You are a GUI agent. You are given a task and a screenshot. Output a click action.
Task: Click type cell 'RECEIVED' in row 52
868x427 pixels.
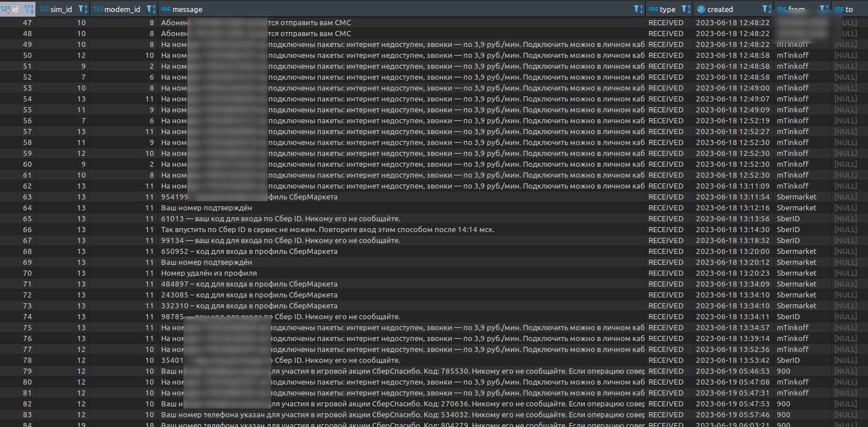(666, 77)
